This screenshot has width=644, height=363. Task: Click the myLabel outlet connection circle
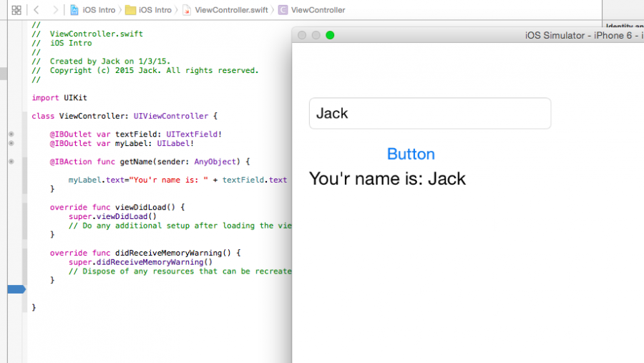pyautogui.click(x=11, y=143)
